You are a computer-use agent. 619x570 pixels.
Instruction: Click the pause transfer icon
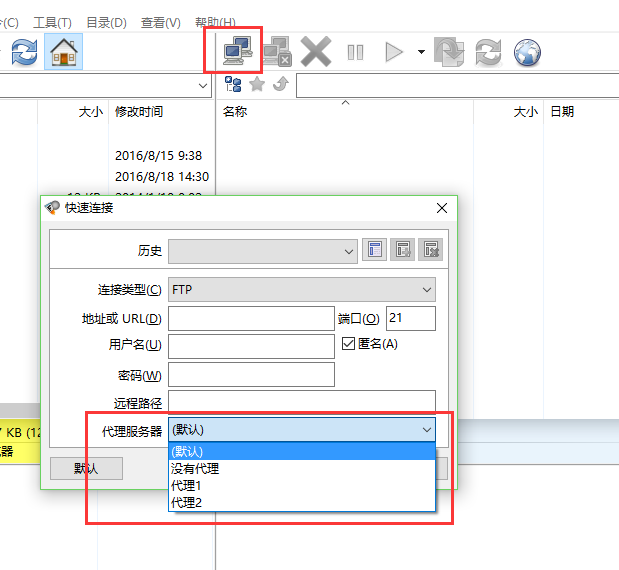tap(355, 52)
